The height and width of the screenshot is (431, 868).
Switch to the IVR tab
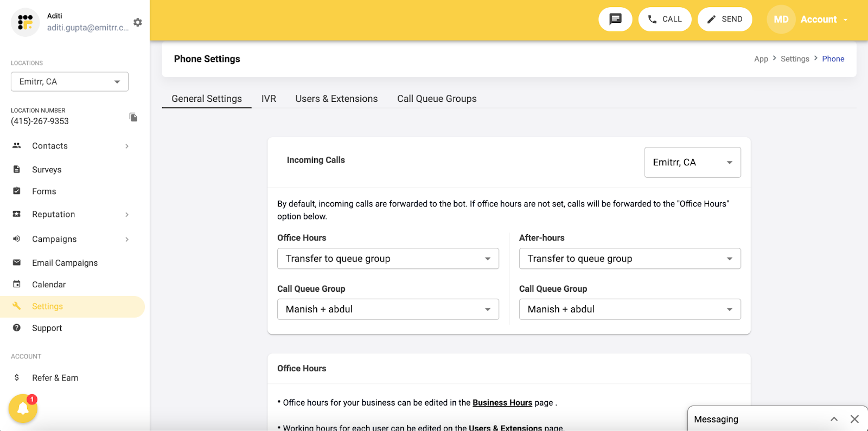click(x=269, y=99)
